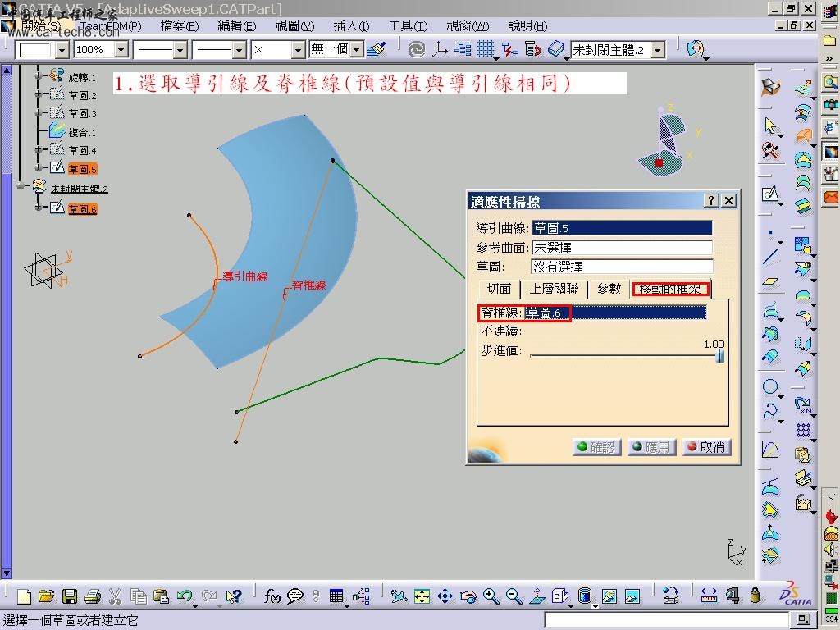Viewport: 840px width, 630px height.
Task: Click the work-on-support grid icon
Action: pos(486,50)
